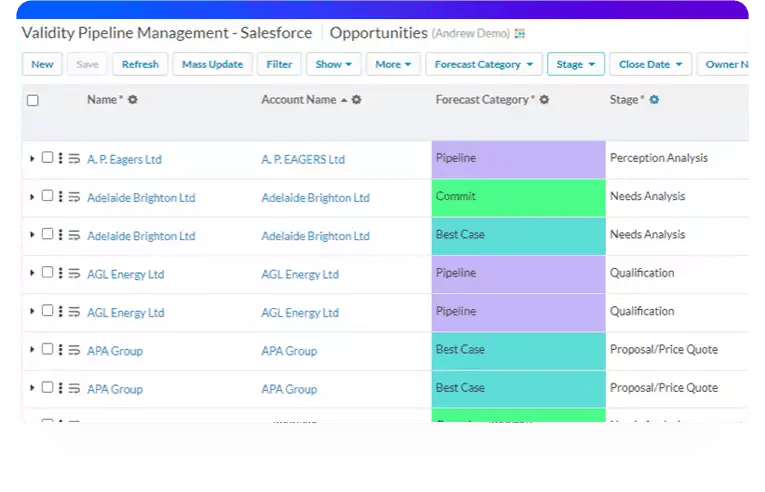
Task: Sort by the Name column header
Action: (x=104, y=100)
